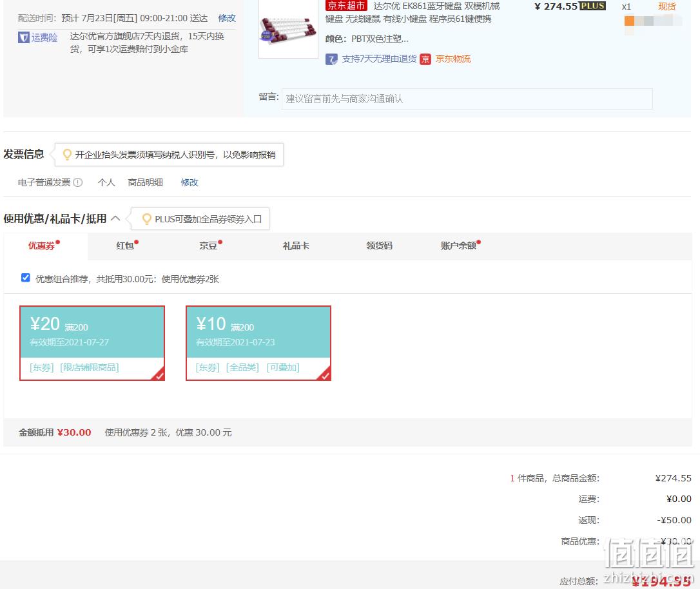Click the ¥ 274.55 item price
The height and width of the screenshot is (589, 700).
[x=556, y=6]
